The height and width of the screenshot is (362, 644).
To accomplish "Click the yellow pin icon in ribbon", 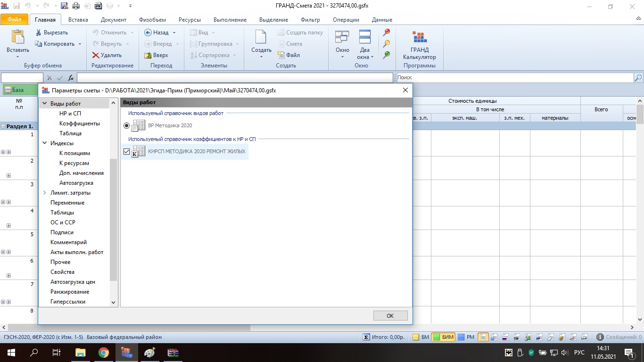I will coord(387,44).
